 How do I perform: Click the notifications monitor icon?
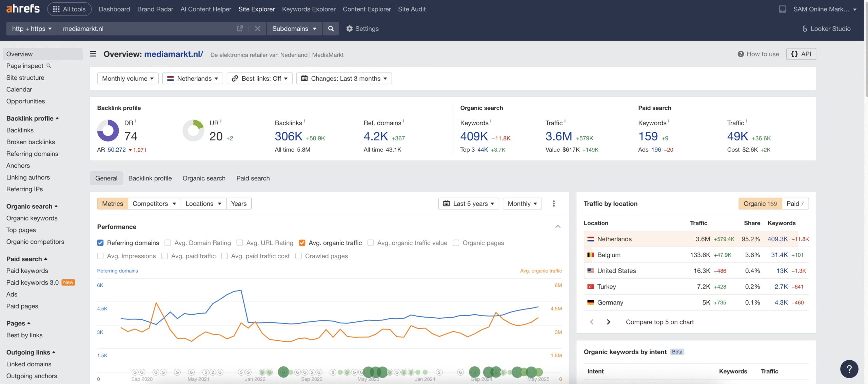pos(782,9)
